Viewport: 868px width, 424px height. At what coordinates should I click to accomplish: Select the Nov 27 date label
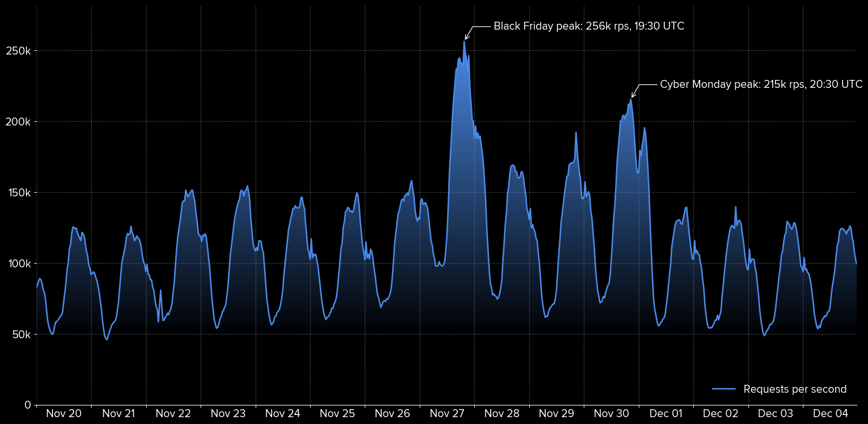click(447, 414)
